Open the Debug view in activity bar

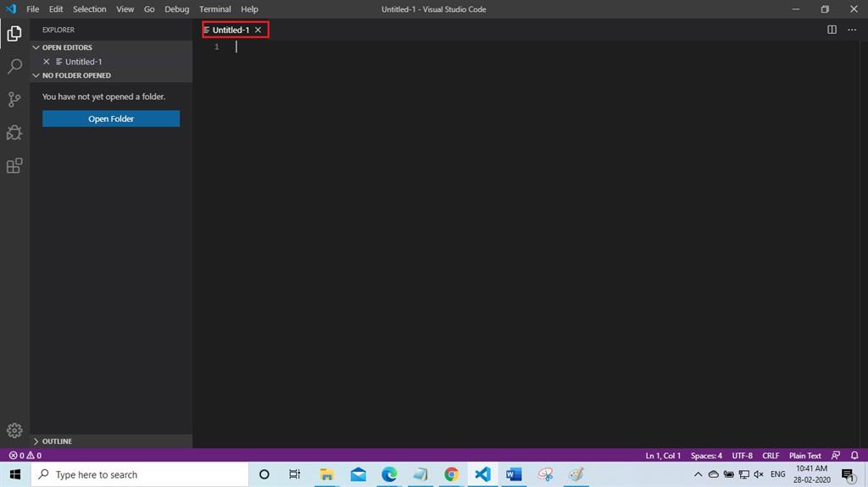click(x=14, y=133)
